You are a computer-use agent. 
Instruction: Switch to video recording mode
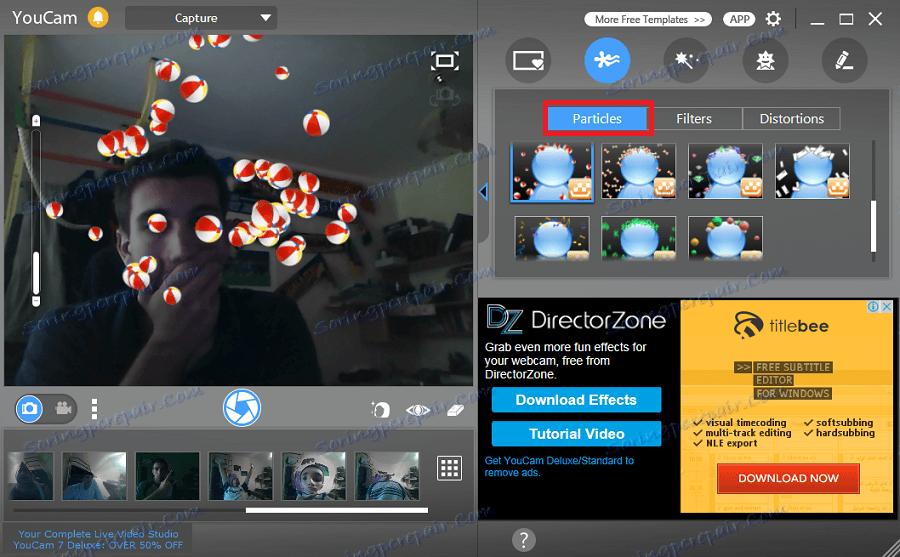click(63, 409)
